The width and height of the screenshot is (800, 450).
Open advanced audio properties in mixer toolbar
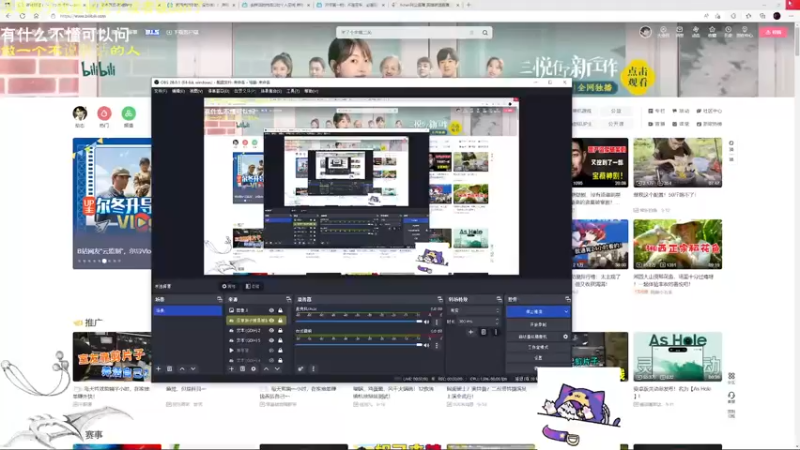pyautogui.click(x=301, y=368)
